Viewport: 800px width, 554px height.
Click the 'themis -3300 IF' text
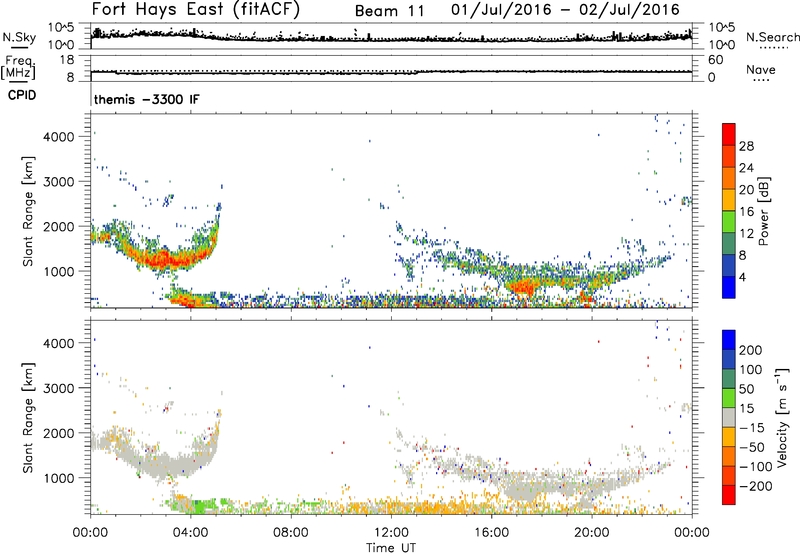pyautogui.click(x=146, y=99)
